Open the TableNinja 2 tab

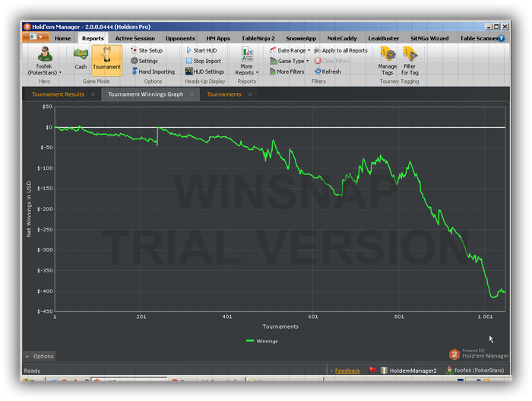click(x=258, y=38)
